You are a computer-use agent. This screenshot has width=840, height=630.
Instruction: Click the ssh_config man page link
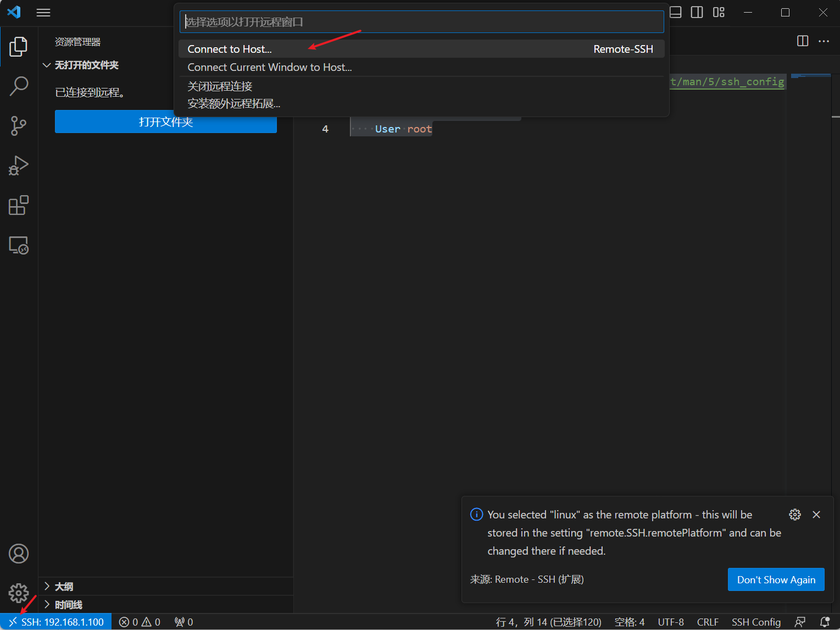[x=727, y=82]
